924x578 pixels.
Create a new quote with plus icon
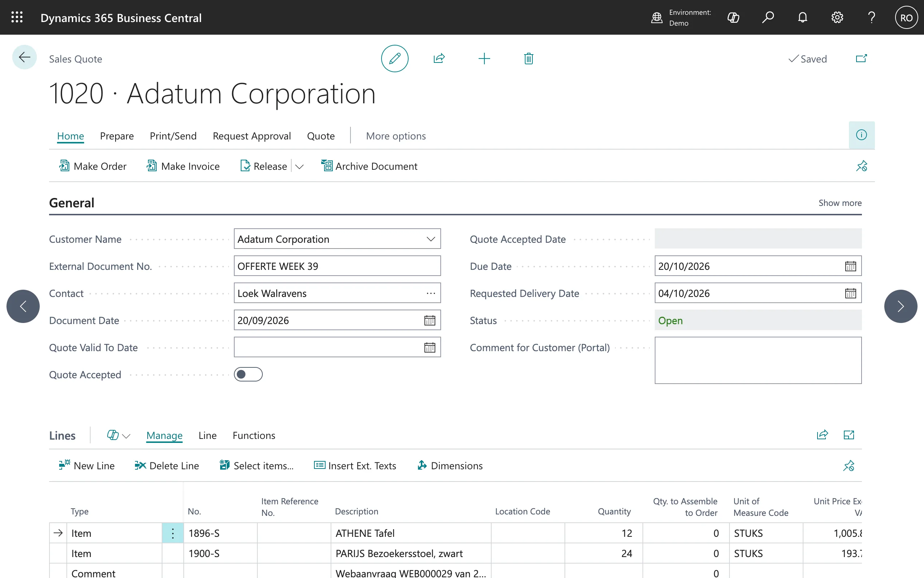click(484, 59)
